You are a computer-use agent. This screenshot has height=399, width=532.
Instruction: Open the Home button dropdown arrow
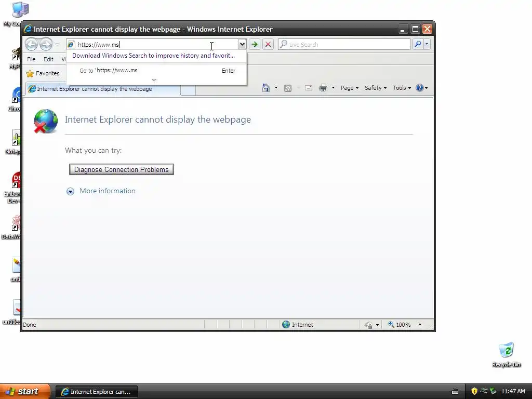(x=276, y=88)
